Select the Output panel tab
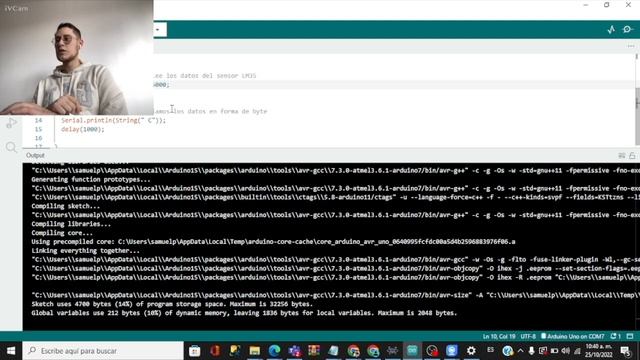 click(x=35, y=155)
